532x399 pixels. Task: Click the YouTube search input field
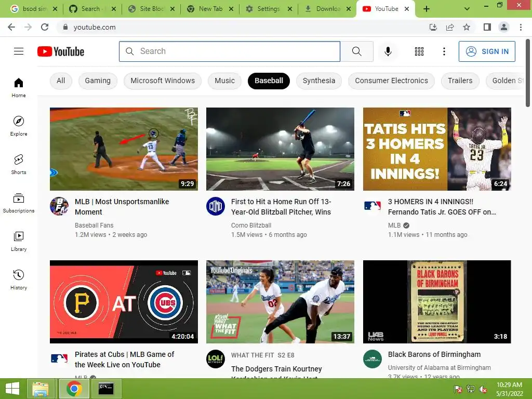coord(230,51)
